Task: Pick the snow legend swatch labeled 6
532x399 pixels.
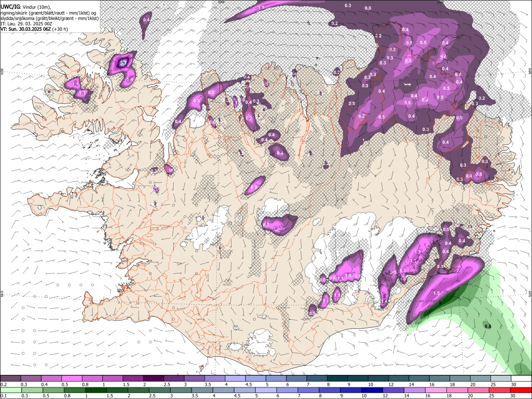Action: (x=296, y=379)
